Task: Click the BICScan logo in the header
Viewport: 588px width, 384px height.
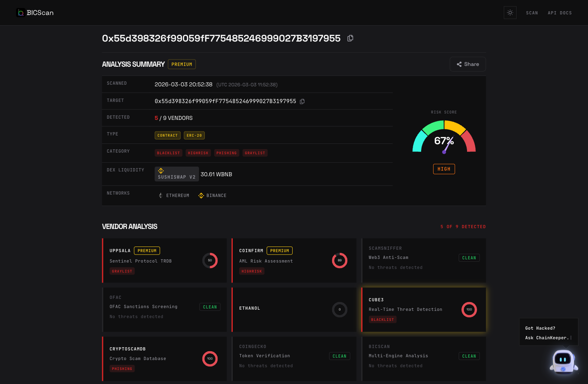Action: pyautogui.click(x=35, y=12)
